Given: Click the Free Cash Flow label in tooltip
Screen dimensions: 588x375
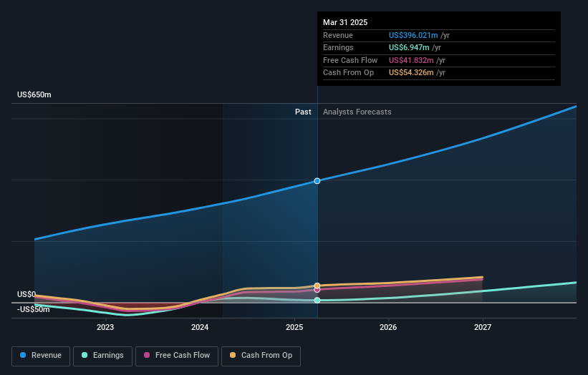Looking at the screenshot, I should [x=350, y=60].
